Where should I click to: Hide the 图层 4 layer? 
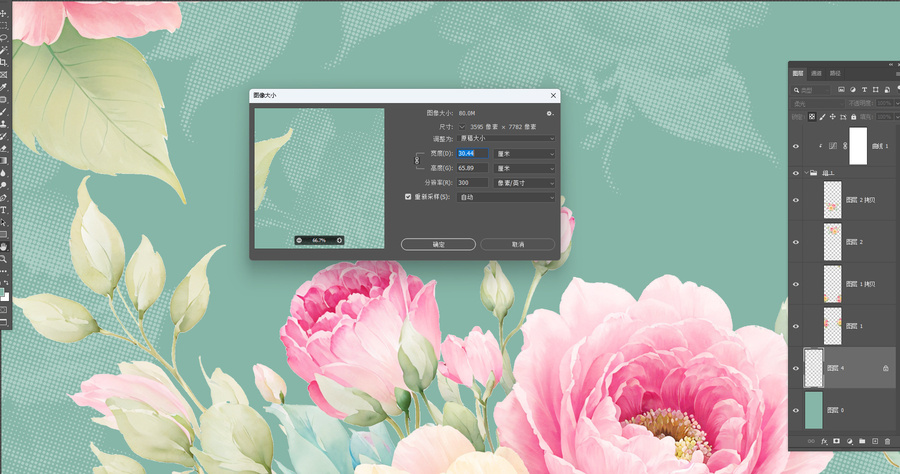pos(796,368)
